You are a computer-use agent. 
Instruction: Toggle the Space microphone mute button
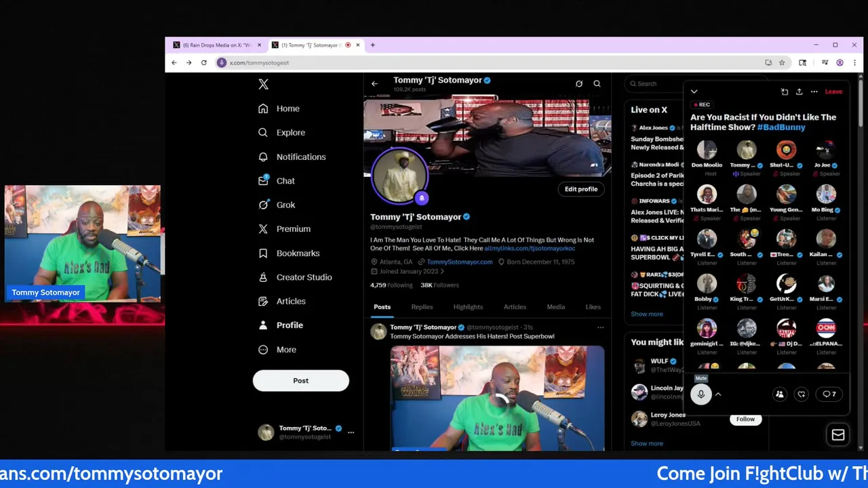[x=701, y=394]
